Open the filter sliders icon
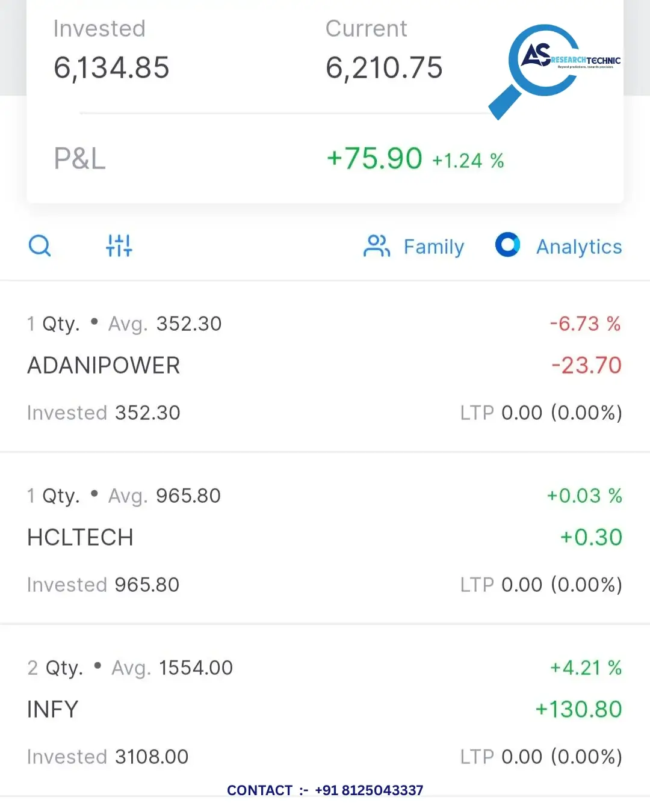 click(x=119, y=245)
